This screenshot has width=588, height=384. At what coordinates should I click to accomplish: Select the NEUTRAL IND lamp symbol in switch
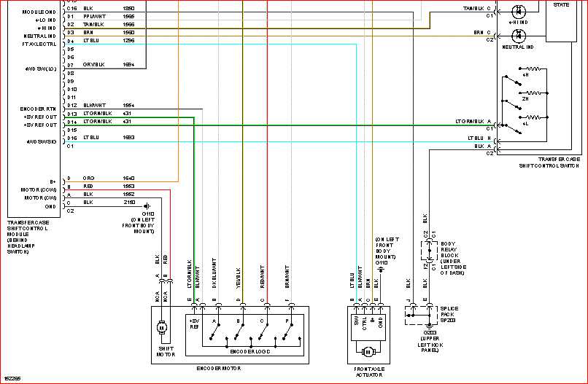pos(519,36)
